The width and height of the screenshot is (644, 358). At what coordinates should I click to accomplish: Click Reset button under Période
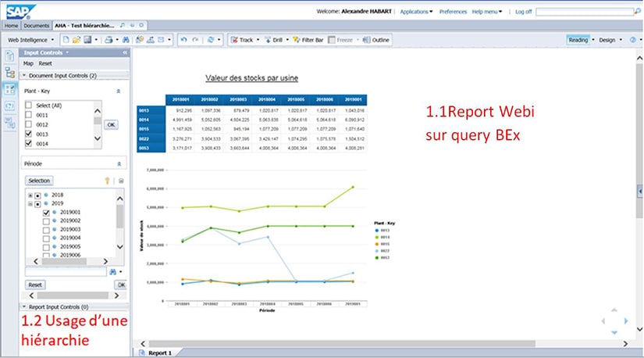coord(35,285)
